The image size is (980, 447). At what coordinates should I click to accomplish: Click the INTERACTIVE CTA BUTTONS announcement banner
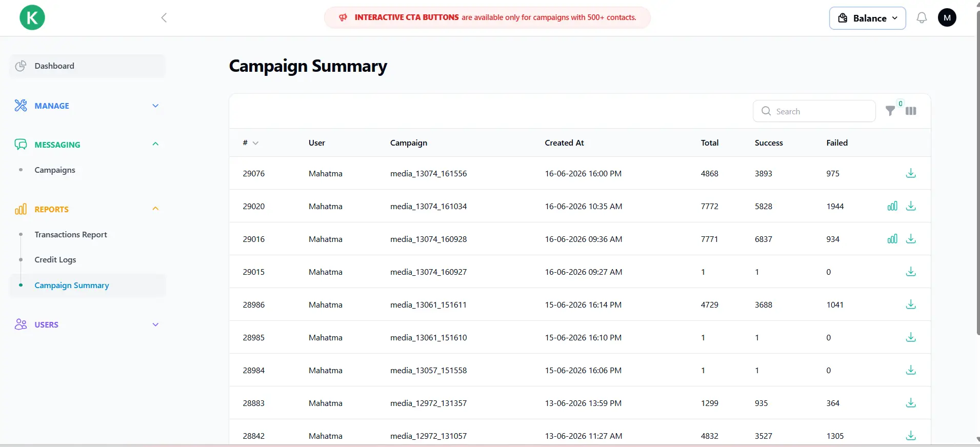487,17
